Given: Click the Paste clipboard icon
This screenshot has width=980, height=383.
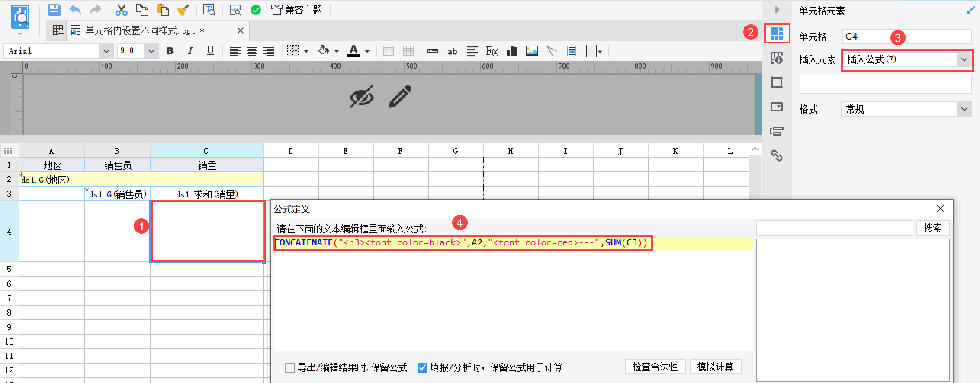Looking at the screenshot, I should click(163, 10).
